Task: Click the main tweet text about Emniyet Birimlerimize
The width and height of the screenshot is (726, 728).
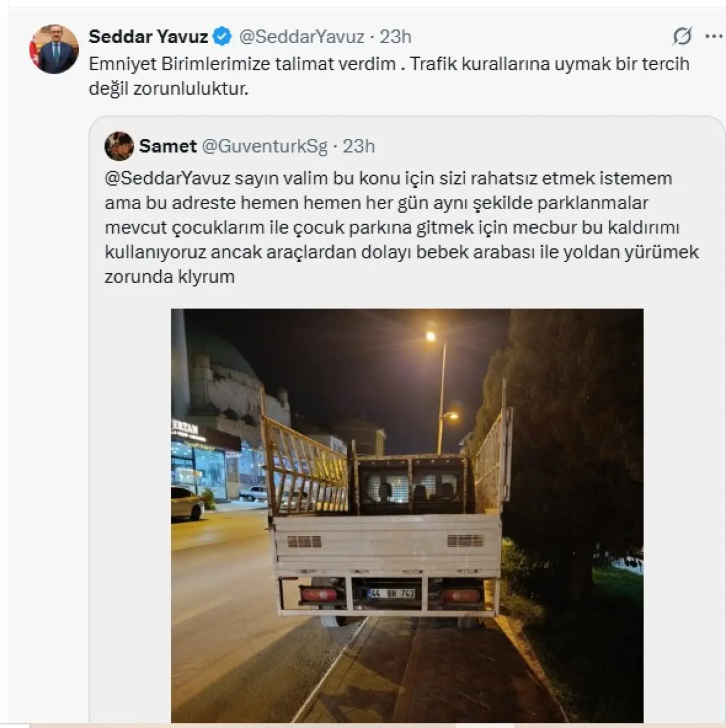Action: point(389,76)
